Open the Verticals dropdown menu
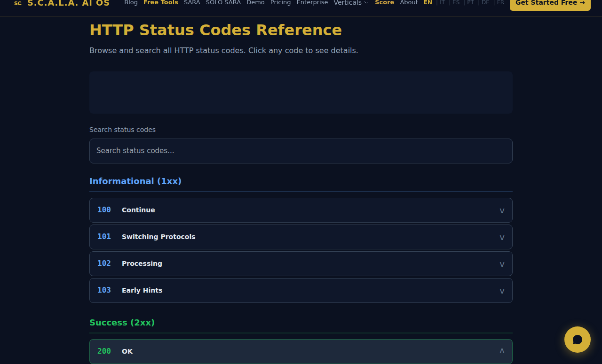 (x=351, y=3)
